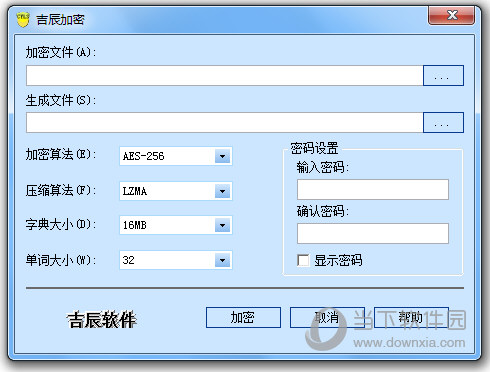Expand the 字典大小 16MB dropdown
Image resolution: width=490 pixels, height=372 pixels.
pyautogui.click(x=222, y=225)
